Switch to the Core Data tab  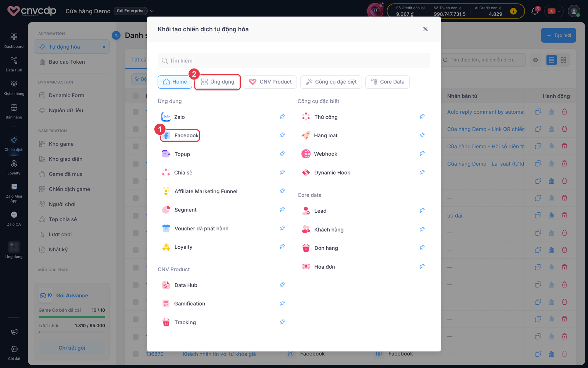(x=387, y=82)
